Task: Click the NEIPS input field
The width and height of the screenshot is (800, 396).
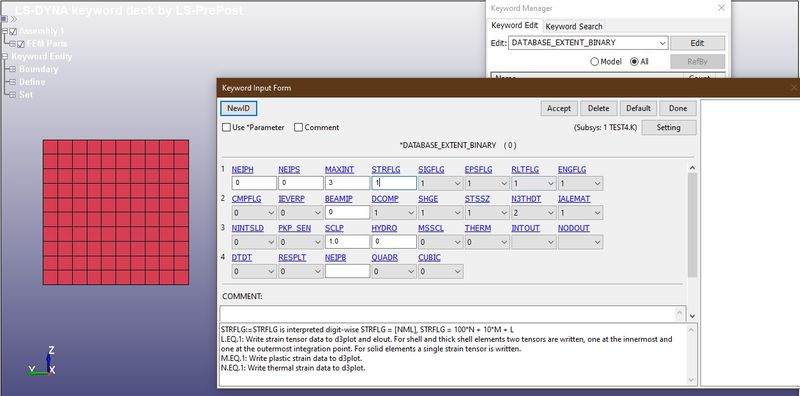Action: pyautogui.click(x=301, y=183)
